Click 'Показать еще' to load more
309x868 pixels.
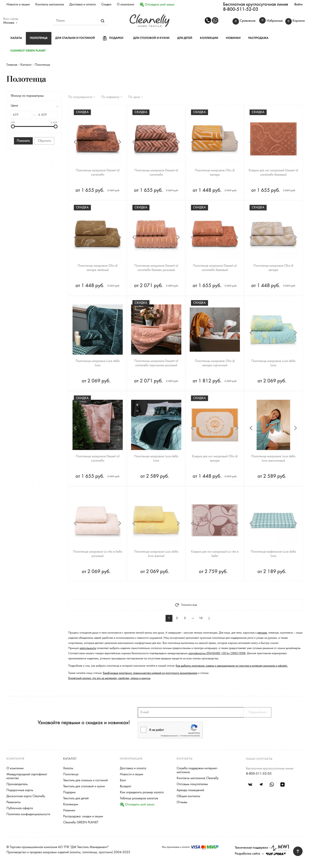[186, 605]
